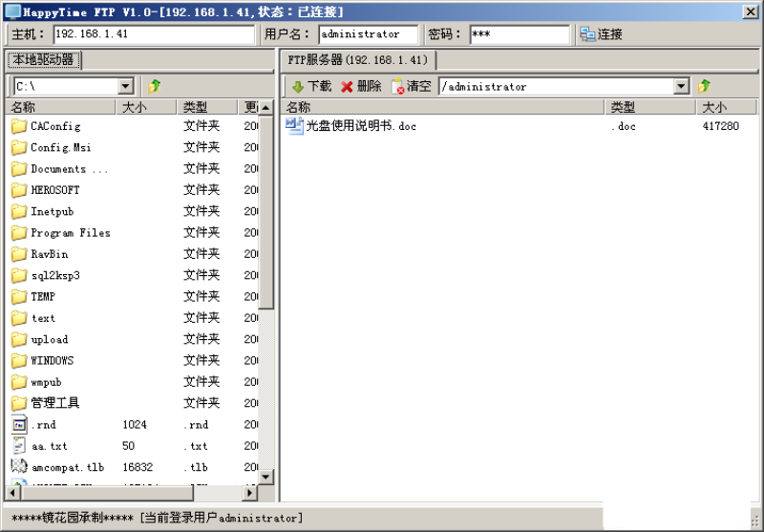The height and width of the screenshot is (532, 764).
Task: Click the 清空 clear button label
Action: tap(419, 86)
